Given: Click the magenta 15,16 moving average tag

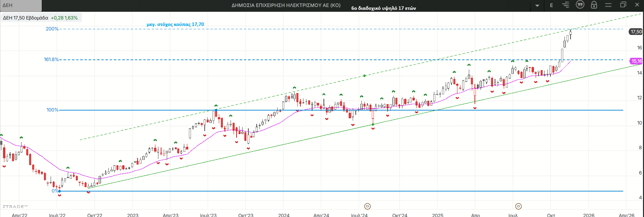Looking at the screenshot, I should coord(636,61).
